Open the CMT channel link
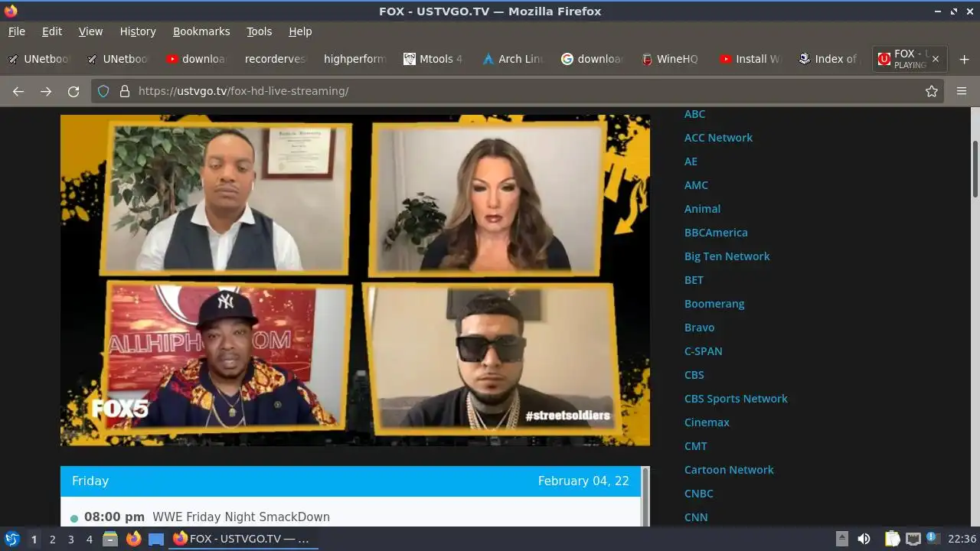This screenshot has height=551, width=980. click(x=695, y=446)
